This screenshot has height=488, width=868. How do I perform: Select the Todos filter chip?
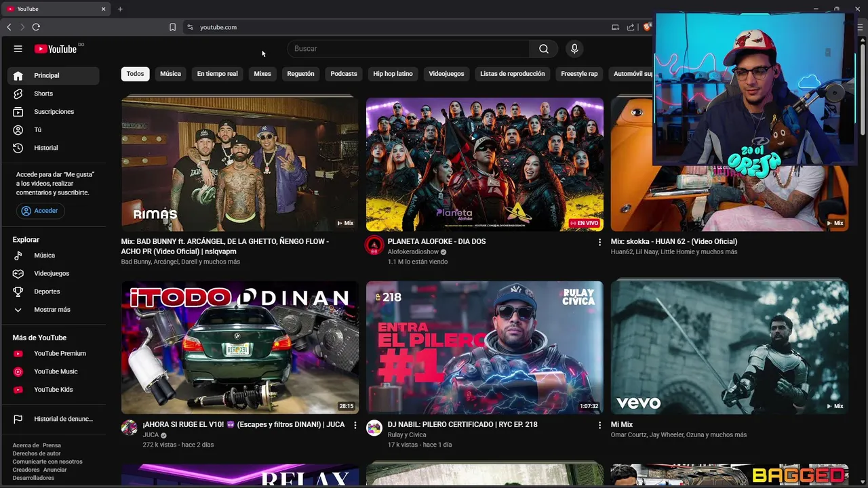(136, 74)
